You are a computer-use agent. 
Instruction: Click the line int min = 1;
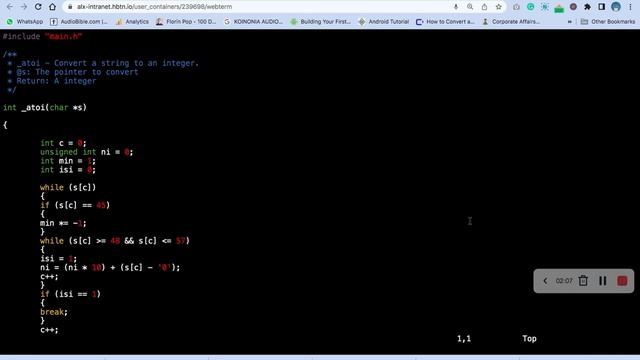click(68, 161)
